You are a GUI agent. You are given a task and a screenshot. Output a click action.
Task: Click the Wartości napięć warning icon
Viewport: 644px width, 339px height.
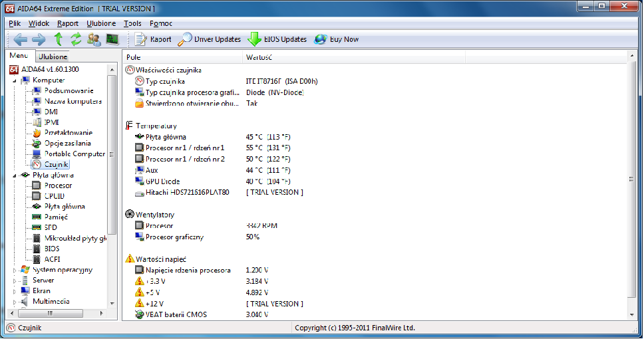click(x=130, y=259)
